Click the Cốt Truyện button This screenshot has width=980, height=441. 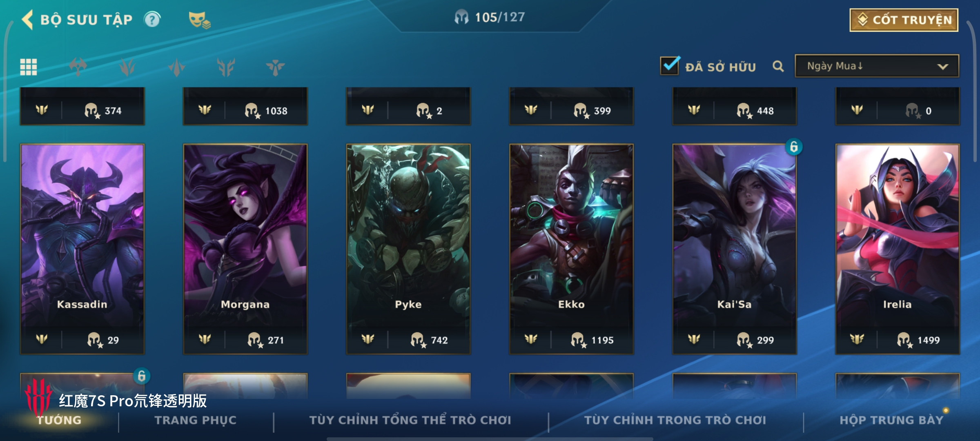(904, 20)
